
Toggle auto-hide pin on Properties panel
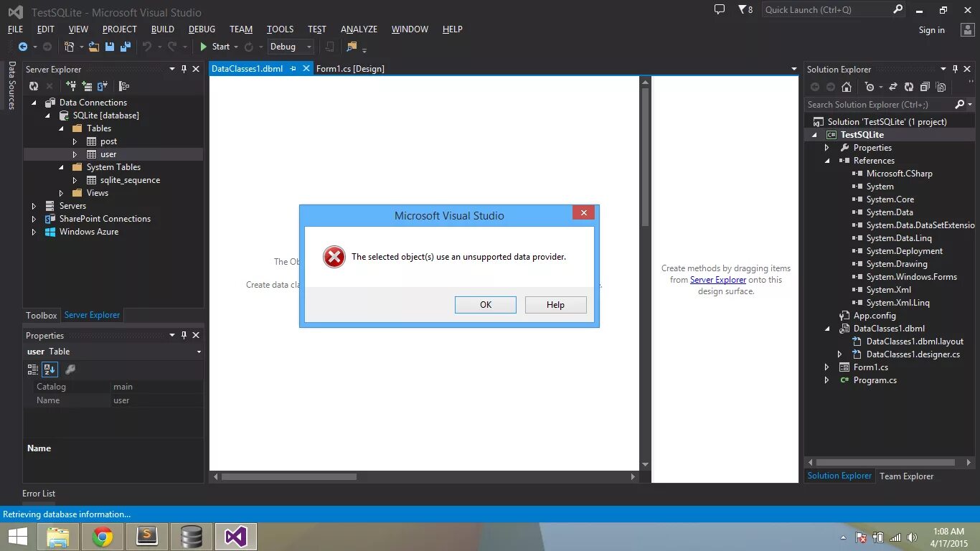tap(184, 336)
